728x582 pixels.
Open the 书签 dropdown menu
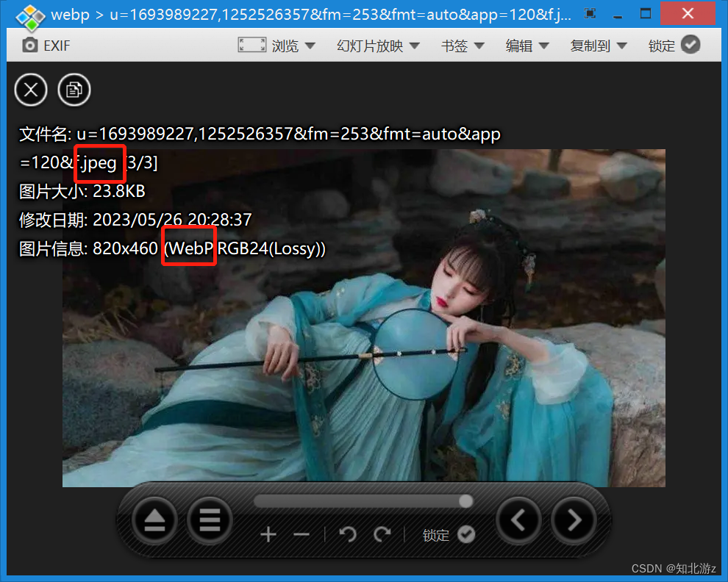tap(463, 46)
